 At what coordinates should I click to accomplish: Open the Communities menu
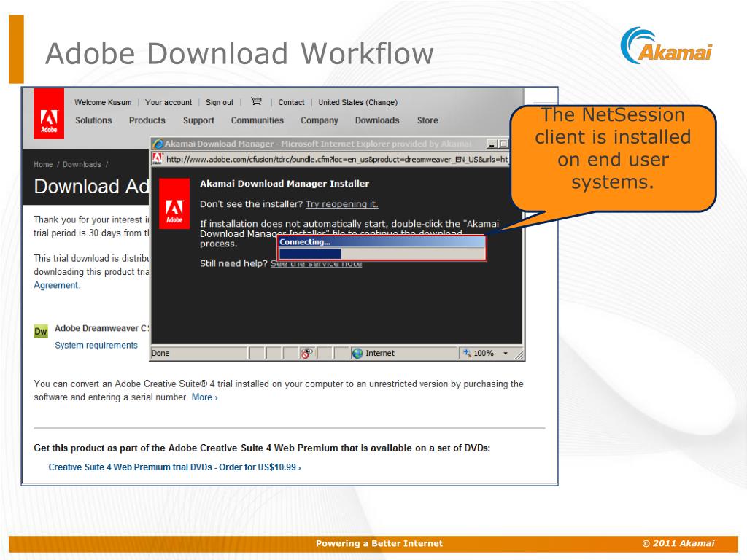click(x=258, y=120)
